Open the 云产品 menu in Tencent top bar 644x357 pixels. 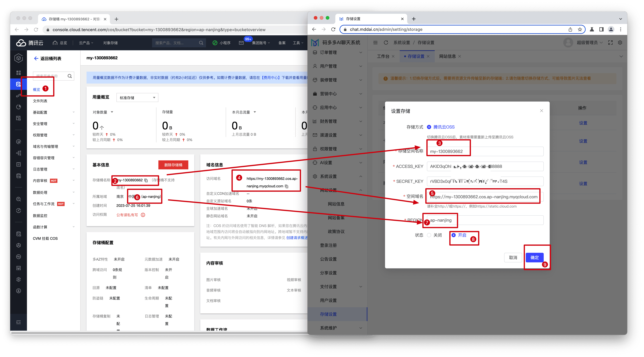point(86,43)
